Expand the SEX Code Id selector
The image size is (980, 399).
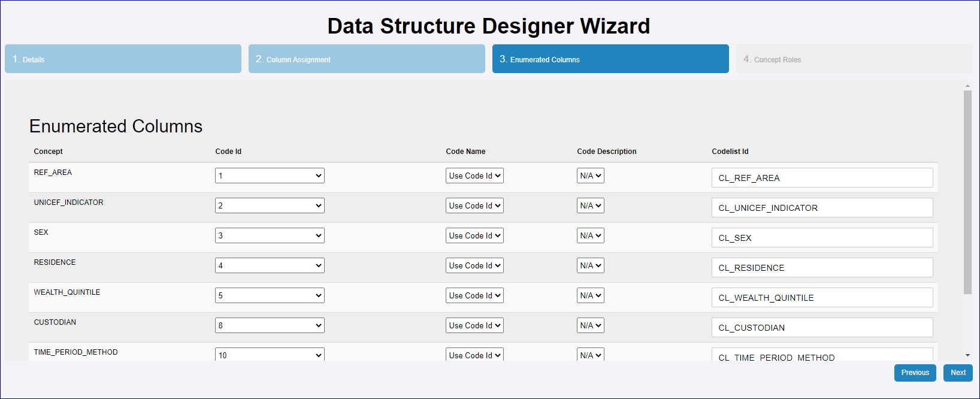coord(270,235)
